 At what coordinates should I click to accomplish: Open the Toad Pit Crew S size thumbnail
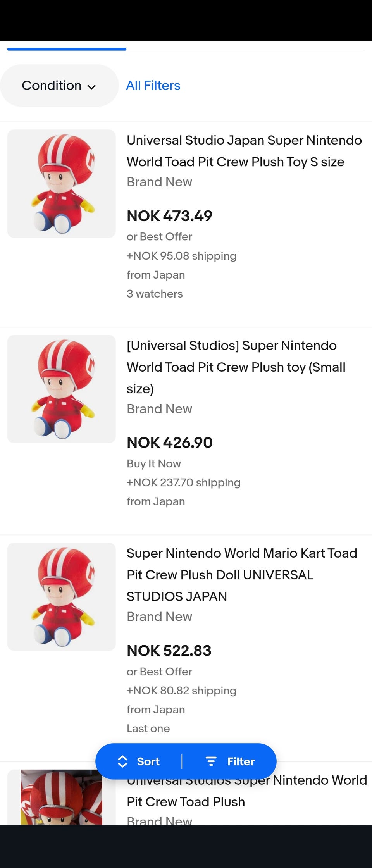62,184
